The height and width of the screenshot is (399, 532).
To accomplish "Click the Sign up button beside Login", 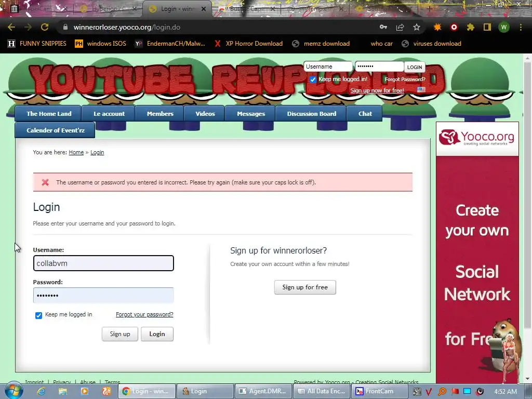I will click(120, 334).
